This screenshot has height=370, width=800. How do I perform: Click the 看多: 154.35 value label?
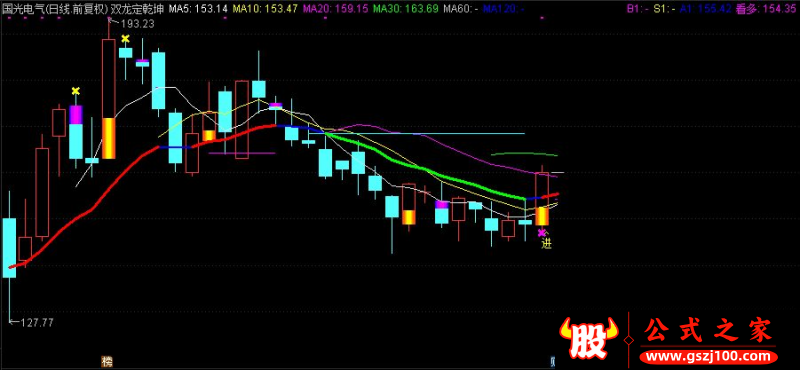[x=766, y=9]
